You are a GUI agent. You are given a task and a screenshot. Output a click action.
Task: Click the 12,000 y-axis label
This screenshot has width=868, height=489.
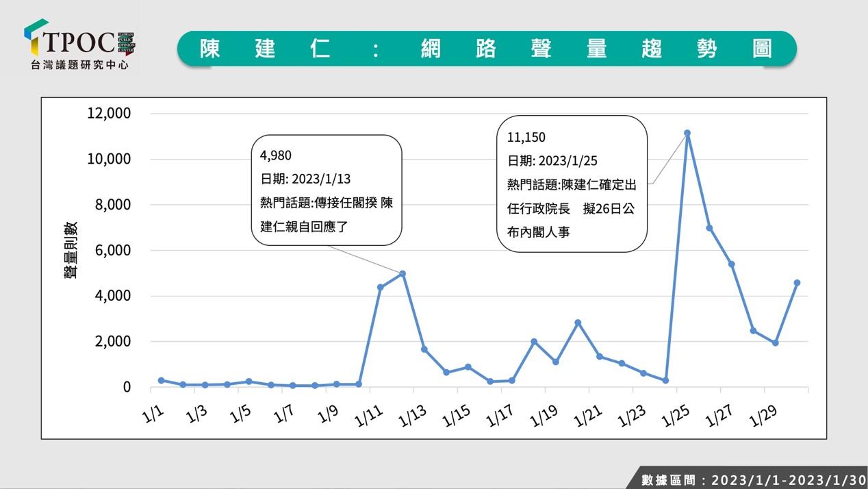[109, 113]
